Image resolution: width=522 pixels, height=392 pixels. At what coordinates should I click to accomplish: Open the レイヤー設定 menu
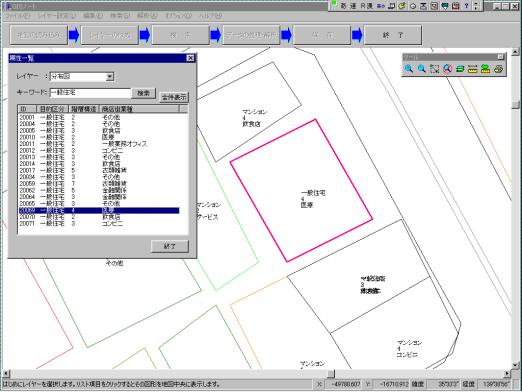[57, 16]
